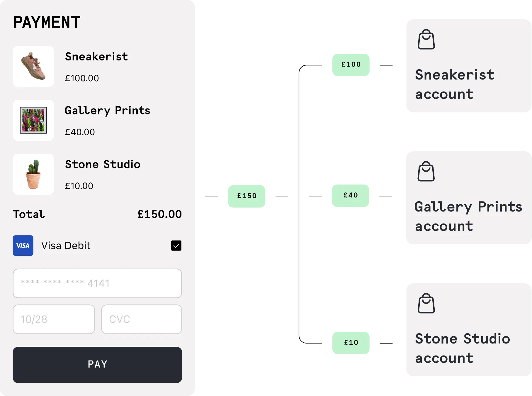This screenshot has width=532, height=396.
Task: Click the £40 green amount badge
Action: point(351,196)
